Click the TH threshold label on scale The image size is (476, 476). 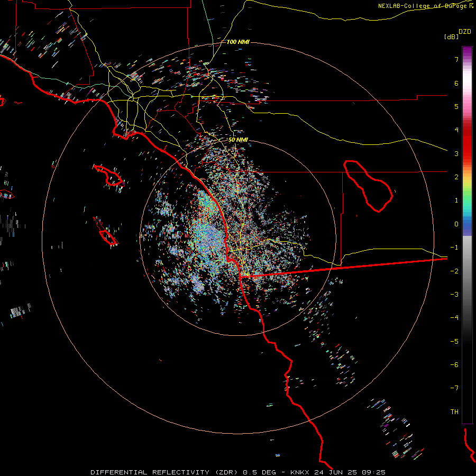point(454,411)
